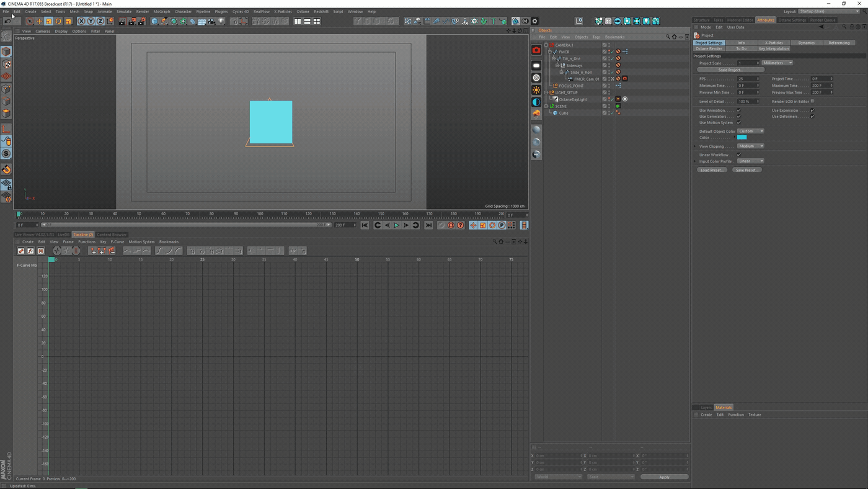
Task: Click the cyan default Color swatch
Action: click(x=742, y=138)
